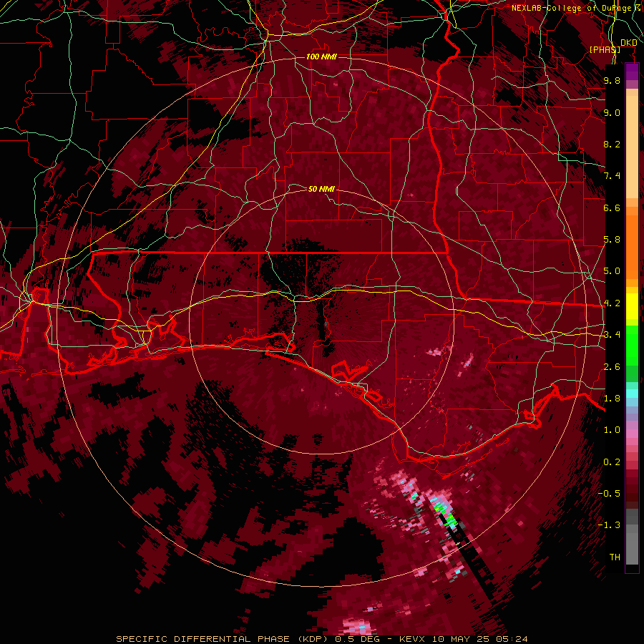Viewport: 644px width, 644px height.
Task: Click the '4.2' value on the scale
Action: 612,303
